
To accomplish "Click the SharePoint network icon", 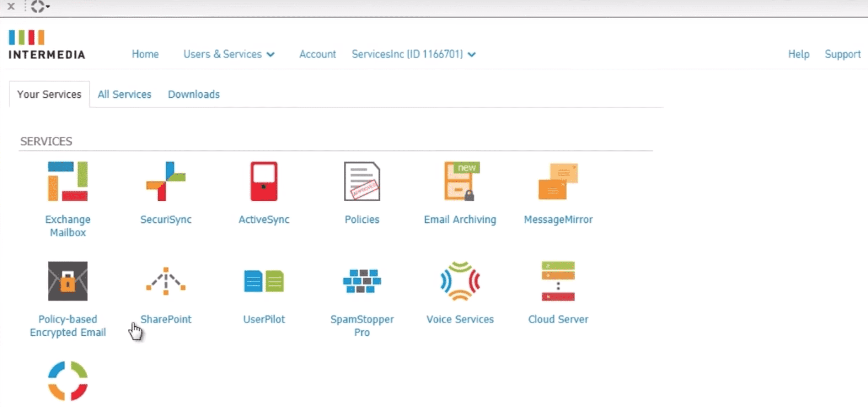I will coord(166,281).
